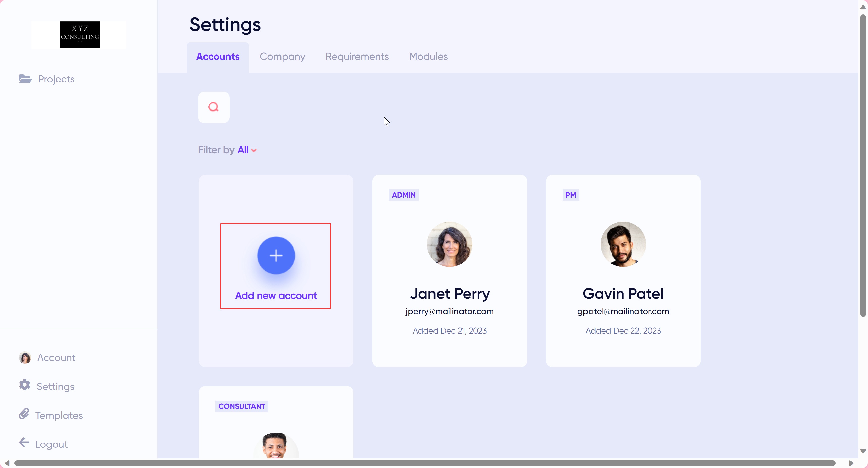This screenshot has width=868, height=468.
Task: Click the pink chevron next to All
Action: 254,151
